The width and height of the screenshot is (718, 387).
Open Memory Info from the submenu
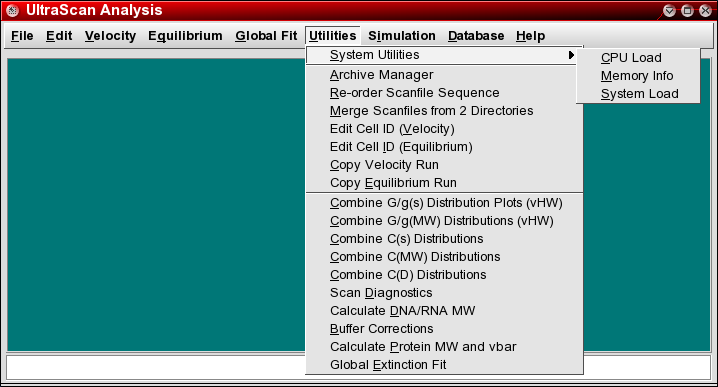(638, 76)
